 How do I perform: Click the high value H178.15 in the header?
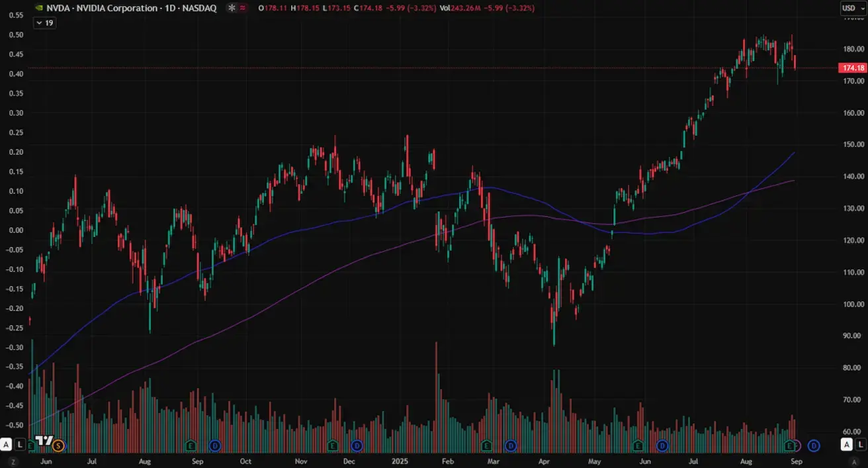[x=306, y=8]
